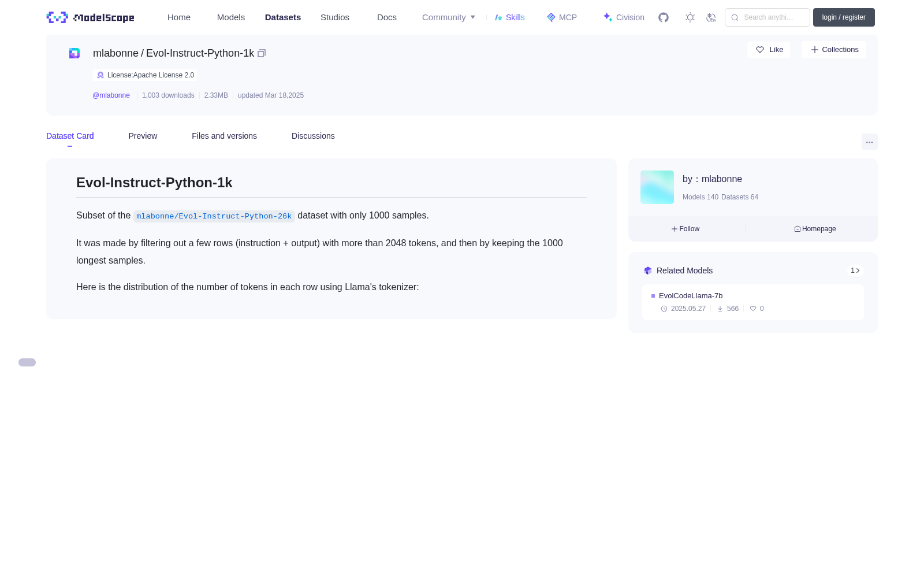
Task: Visit the author's Homepage
Action: click(x=815, y=229)
